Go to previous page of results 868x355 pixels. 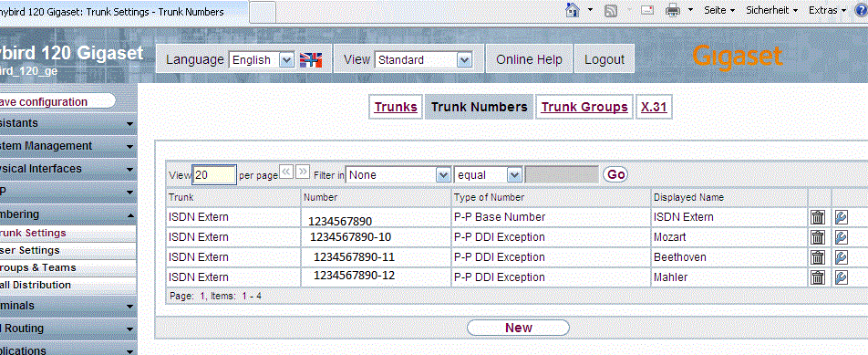[x=285, y=172]
